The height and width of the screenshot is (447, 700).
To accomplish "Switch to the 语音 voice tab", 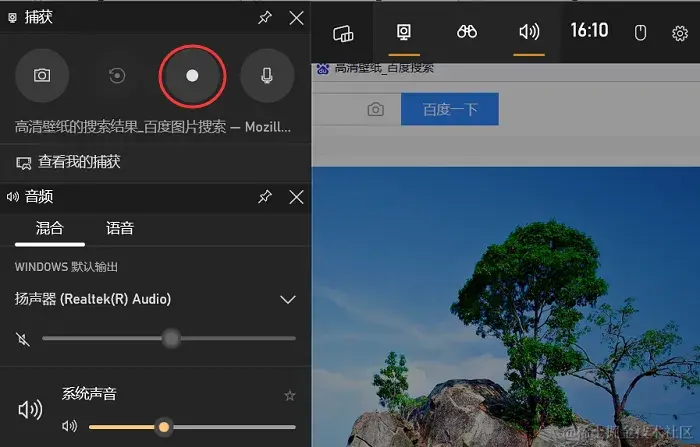I will pos(120,228).
